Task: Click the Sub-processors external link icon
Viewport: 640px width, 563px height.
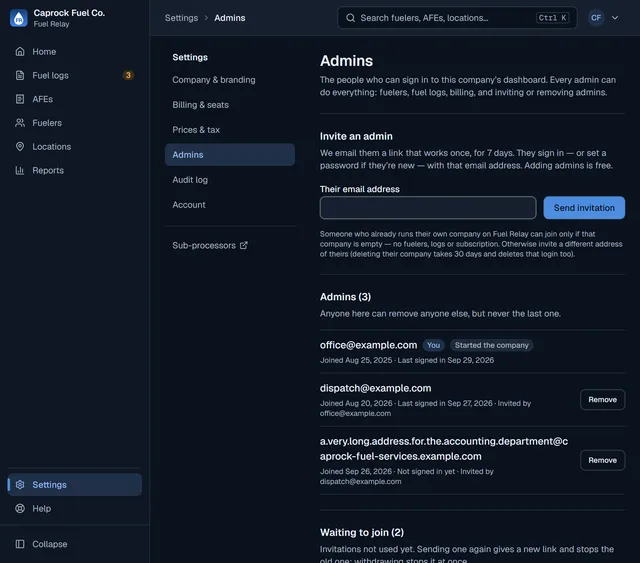Action: coord(244,245)
